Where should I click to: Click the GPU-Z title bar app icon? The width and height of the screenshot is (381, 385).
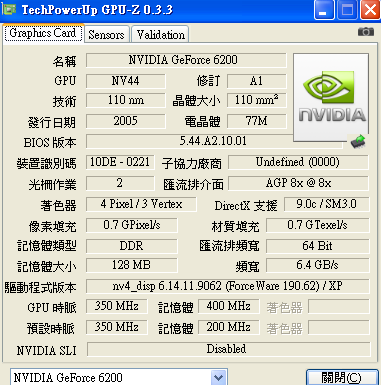(9, 9)
